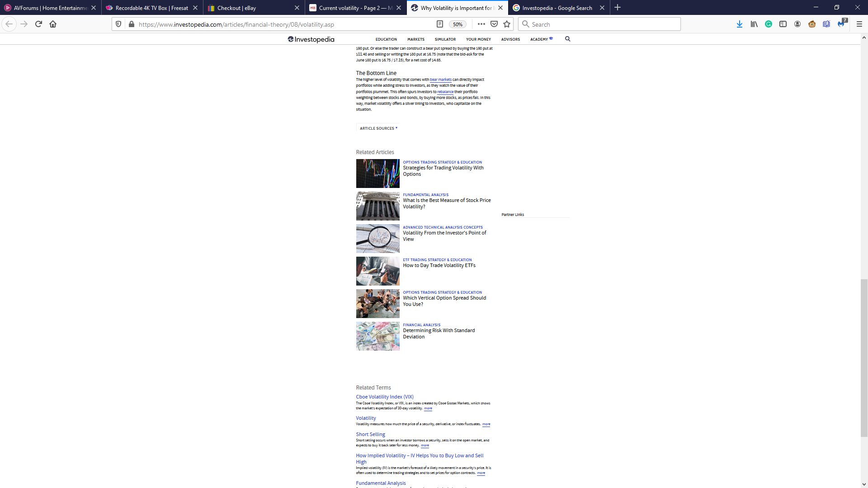Image resolution: width=868 pixels, height=488 pixels.
Task: Click the Grammarly extension icon
Action: 769,24
